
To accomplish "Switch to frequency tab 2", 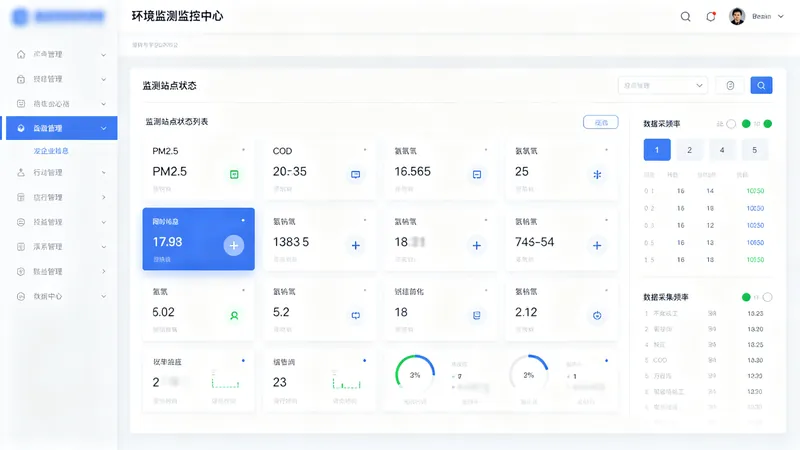I will coord(689,150).
